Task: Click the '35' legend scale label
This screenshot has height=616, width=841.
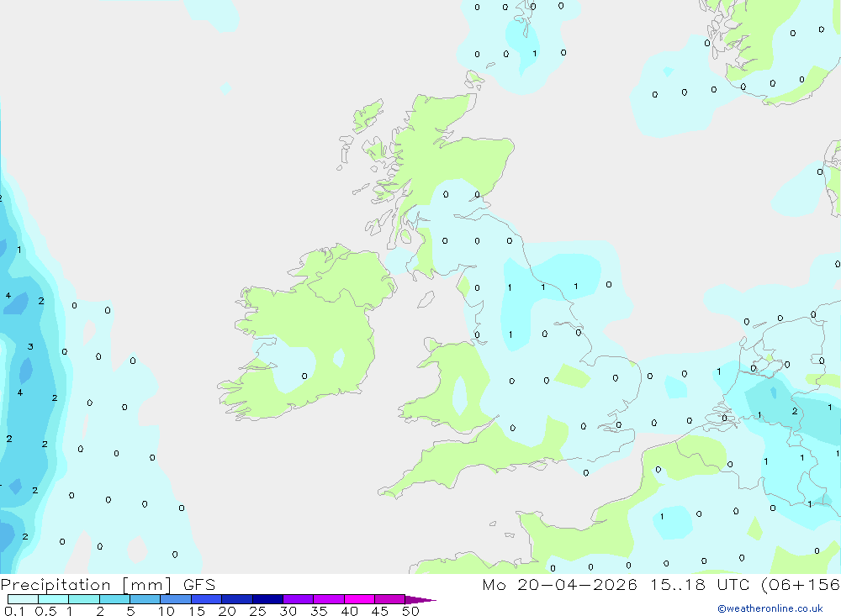Action: coord(319,611)
